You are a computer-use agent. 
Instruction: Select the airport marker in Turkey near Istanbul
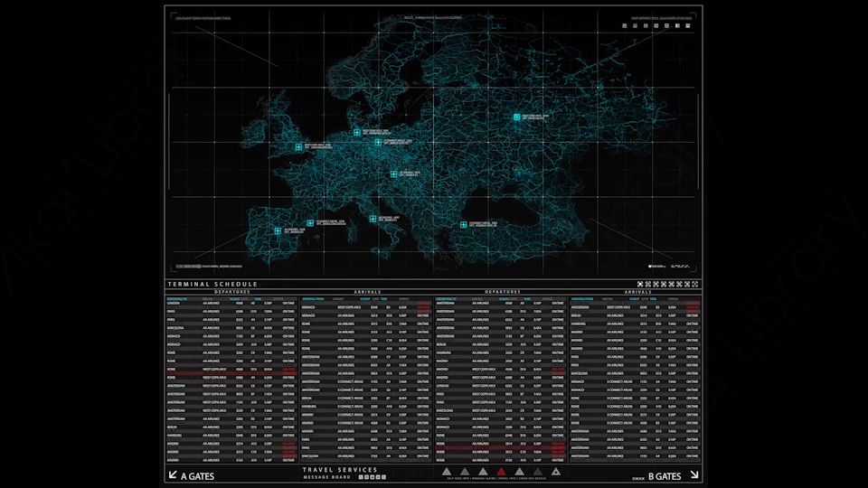tap(463, 225)
